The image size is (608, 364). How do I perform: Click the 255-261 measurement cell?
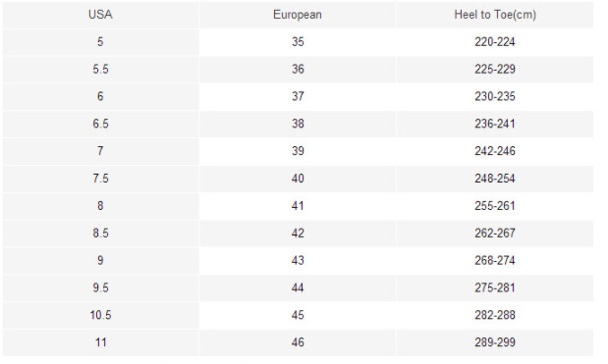pyautogui.click(x=495, y=206)
